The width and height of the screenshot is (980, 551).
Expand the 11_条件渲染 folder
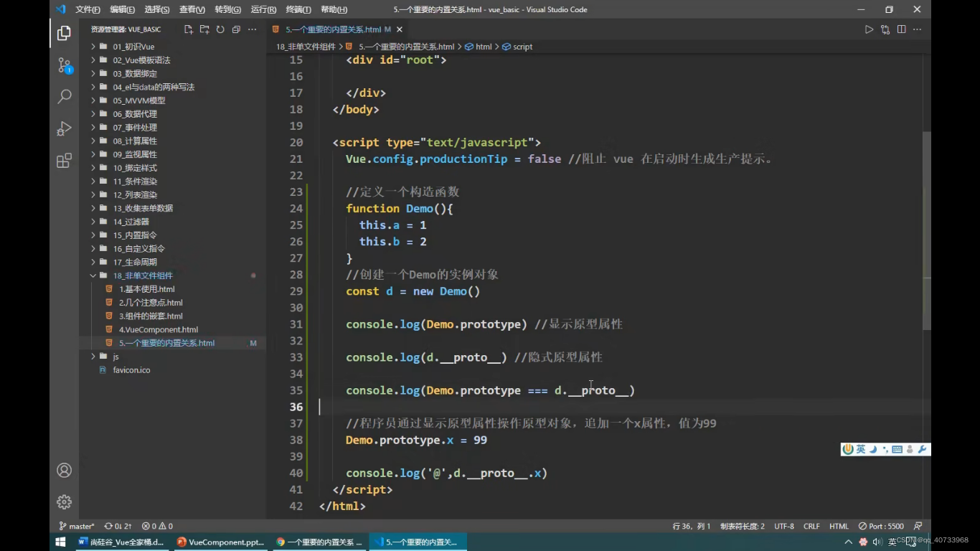pyautogui.click(x=172, y=182)
